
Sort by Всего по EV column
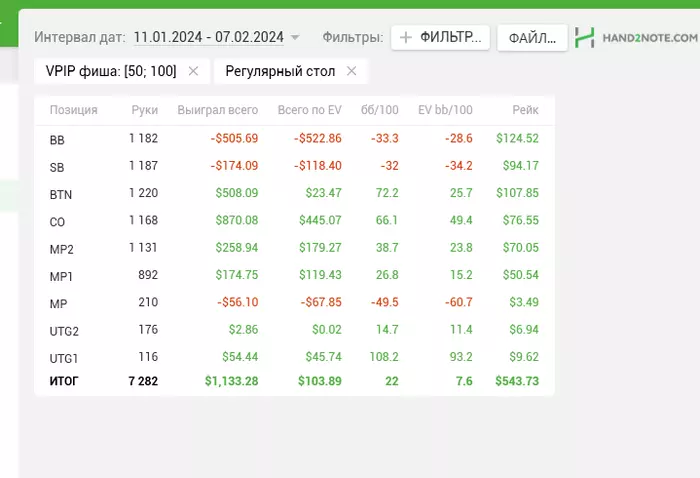(309, 110)
